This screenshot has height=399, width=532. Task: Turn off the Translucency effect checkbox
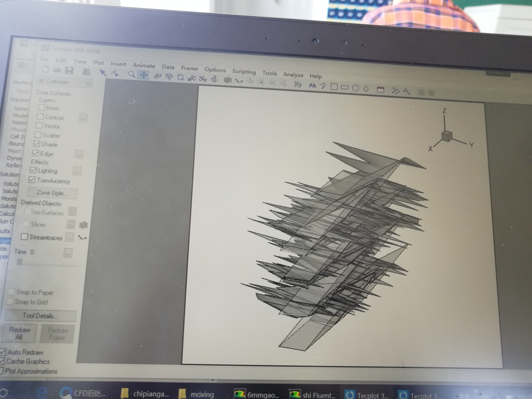(x=32, y=180)
